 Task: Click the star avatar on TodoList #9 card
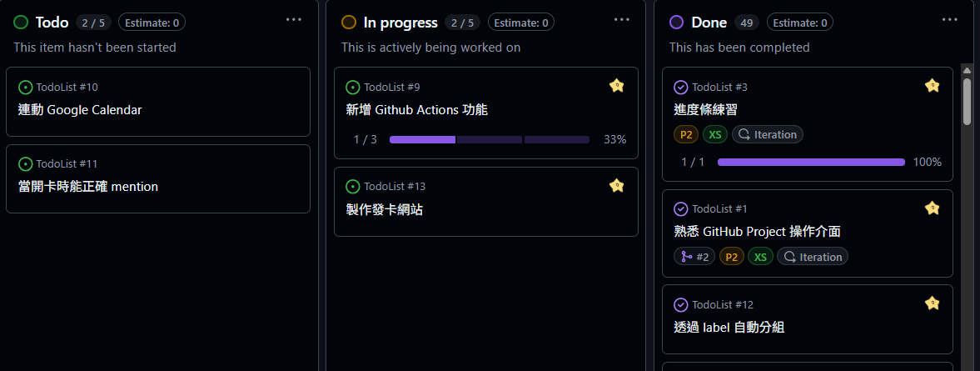[x=616, y=85]
